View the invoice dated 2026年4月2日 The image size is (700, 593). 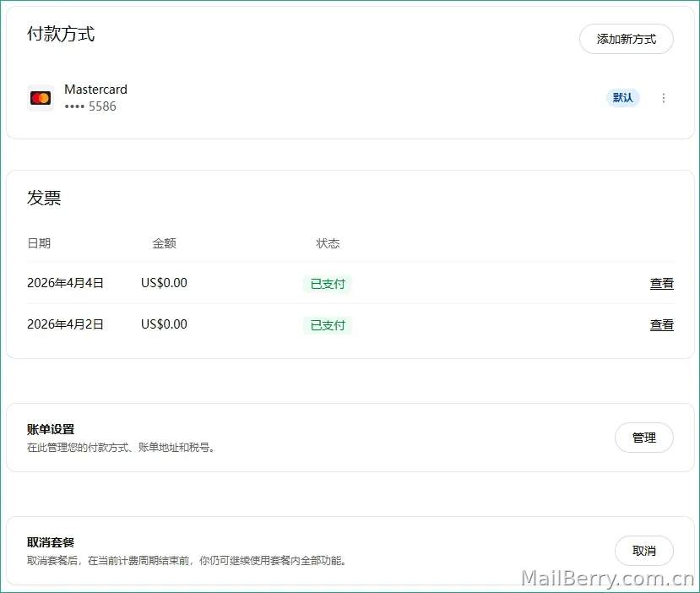click(662, 324)
